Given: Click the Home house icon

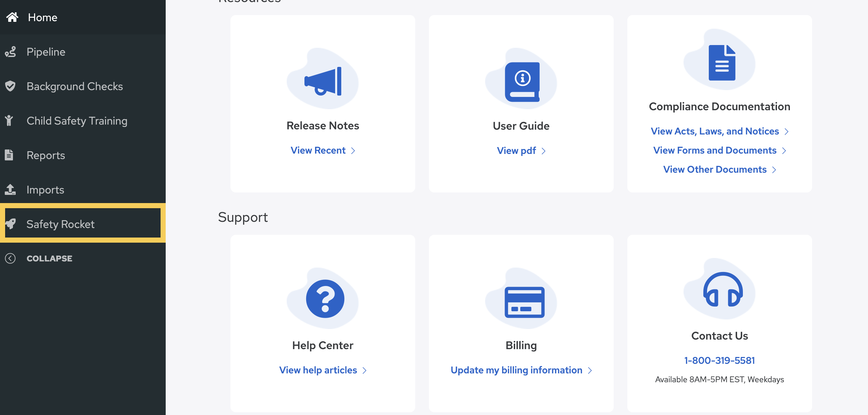Looking at the screenshot, I should tap(12, 17).
